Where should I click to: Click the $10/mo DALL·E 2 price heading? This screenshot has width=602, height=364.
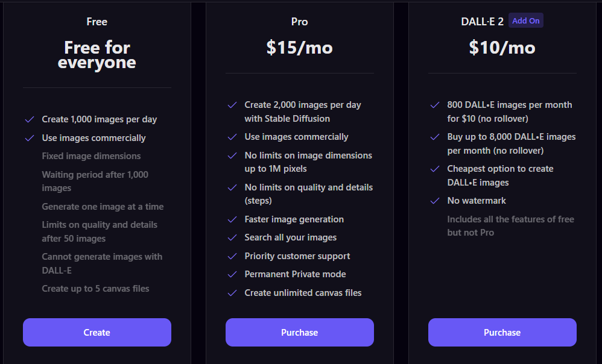point(502,48)
